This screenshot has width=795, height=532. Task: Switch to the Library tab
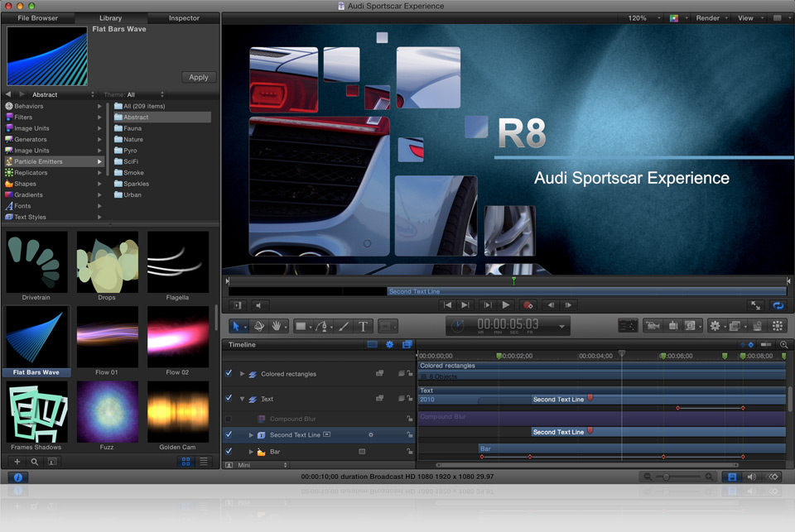(110, 18)
